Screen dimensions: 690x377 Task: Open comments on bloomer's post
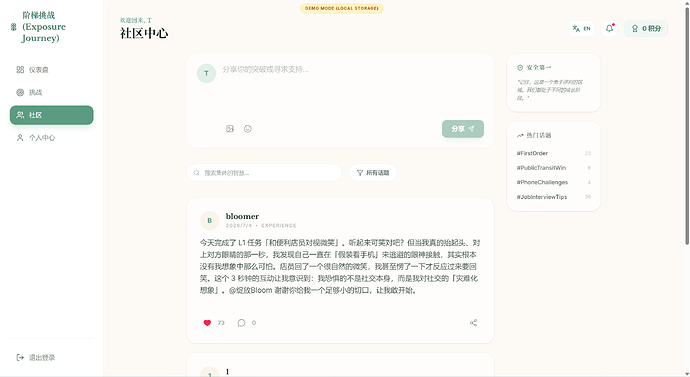click(x=241, y=323)
